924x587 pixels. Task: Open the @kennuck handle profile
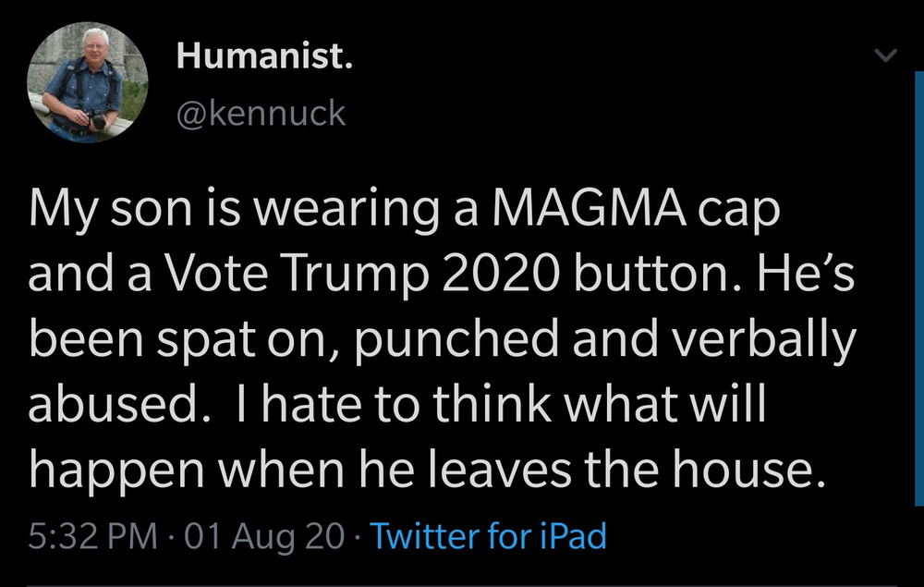(261, 113)
